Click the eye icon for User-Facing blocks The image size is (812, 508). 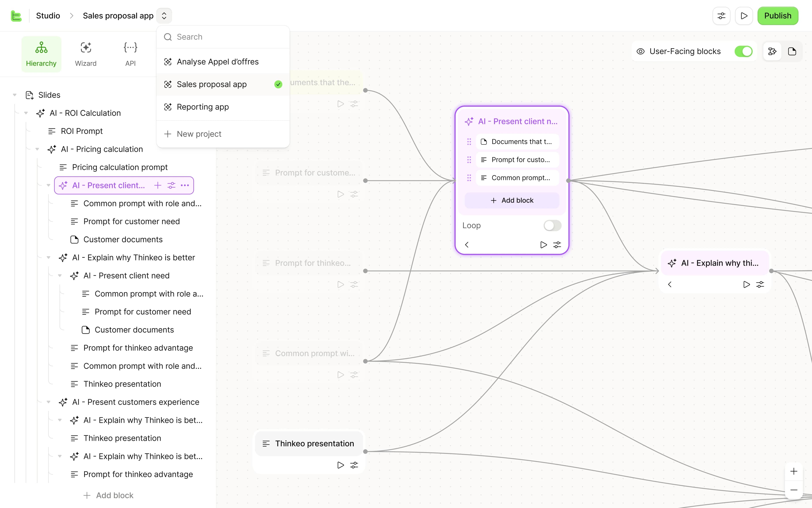[640, 51]
